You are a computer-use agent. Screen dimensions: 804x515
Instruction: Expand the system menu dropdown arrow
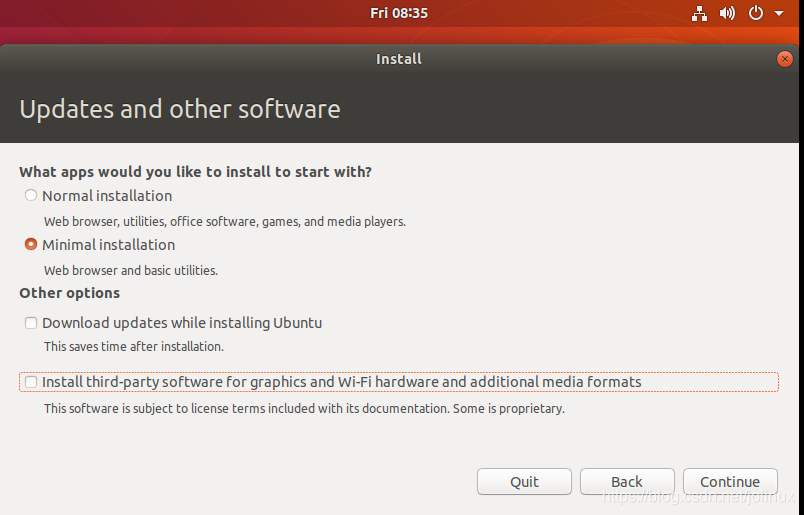[x=779, y=13]
